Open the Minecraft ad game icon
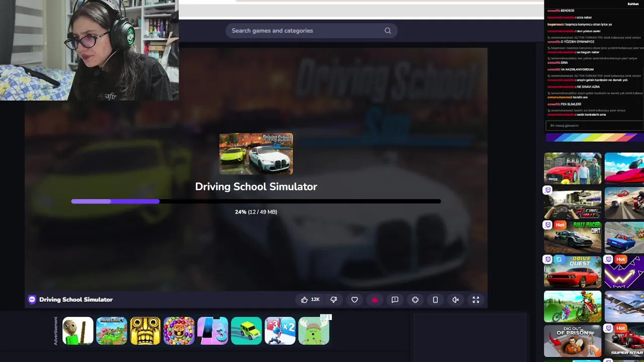The height and width of the screenshot is (362, 644). (112, 331)
